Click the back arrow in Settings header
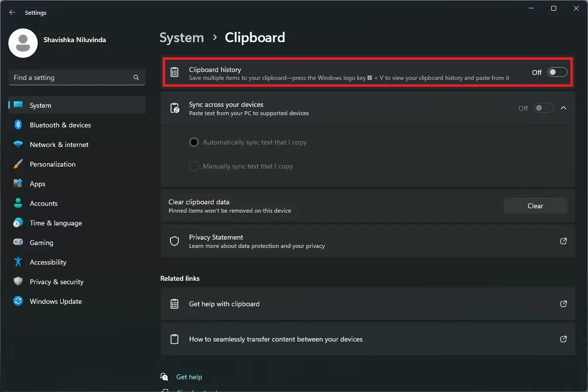 12,13
